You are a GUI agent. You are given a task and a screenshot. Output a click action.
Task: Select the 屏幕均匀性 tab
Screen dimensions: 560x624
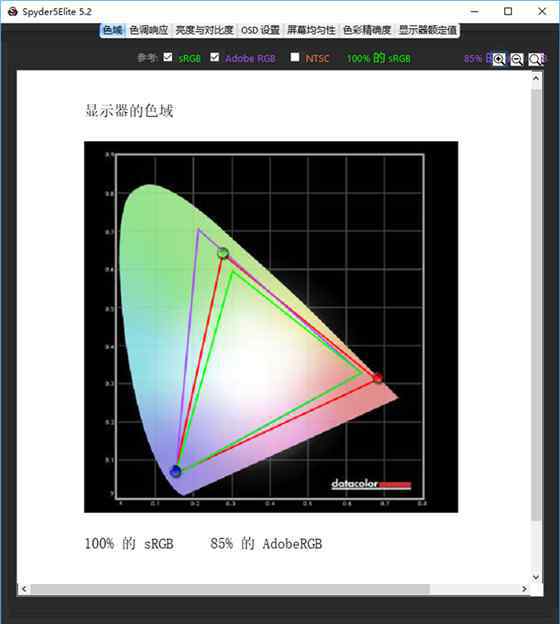[x=311, y=30]
